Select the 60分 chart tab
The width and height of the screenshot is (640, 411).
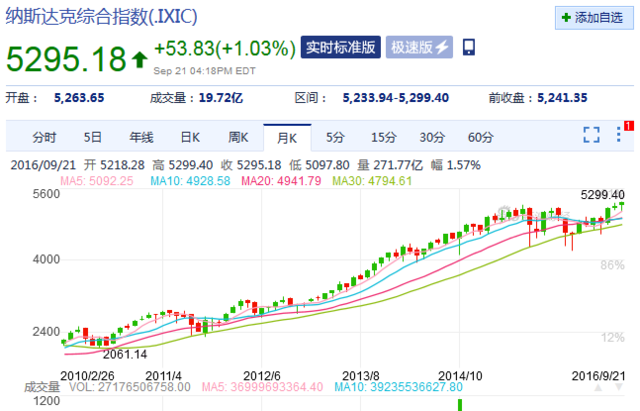[480, 138]
